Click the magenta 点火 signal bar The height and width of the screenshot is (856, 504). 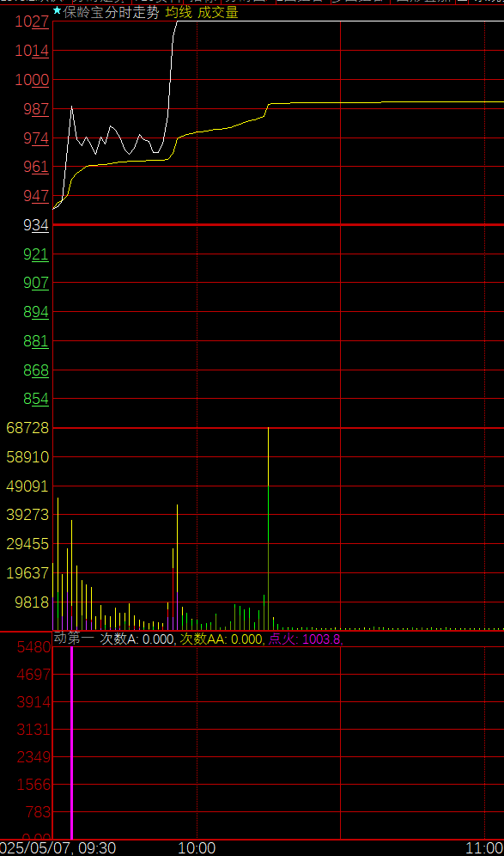pyautogui.click(x=71, y=743)
